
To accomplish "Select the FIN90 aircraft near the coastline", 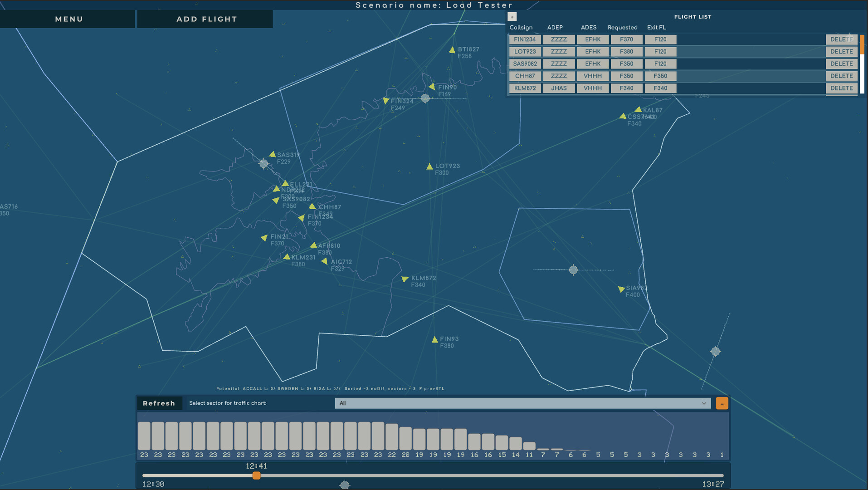I will (431, 86).
